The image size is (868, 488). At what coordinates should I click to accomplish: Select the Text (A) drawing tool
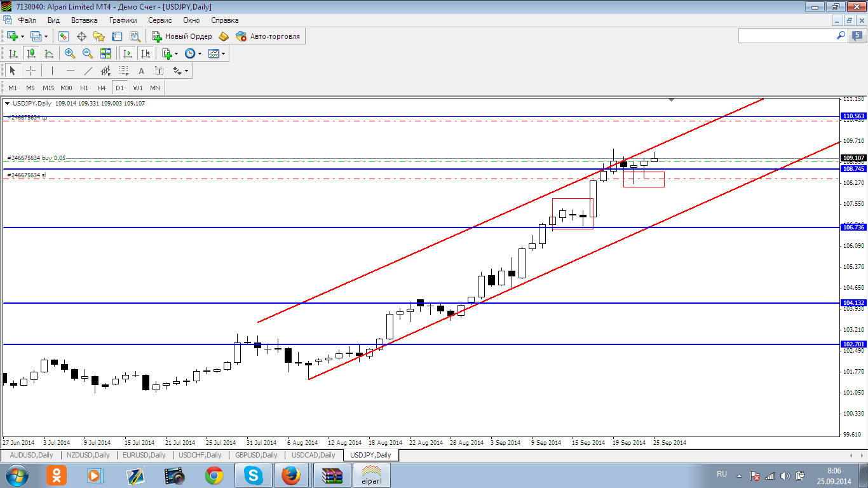141,71
